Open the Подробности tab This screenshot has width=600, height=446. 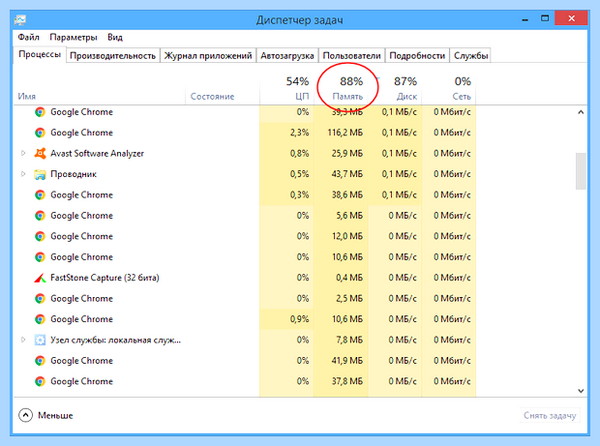coord(417,56)
